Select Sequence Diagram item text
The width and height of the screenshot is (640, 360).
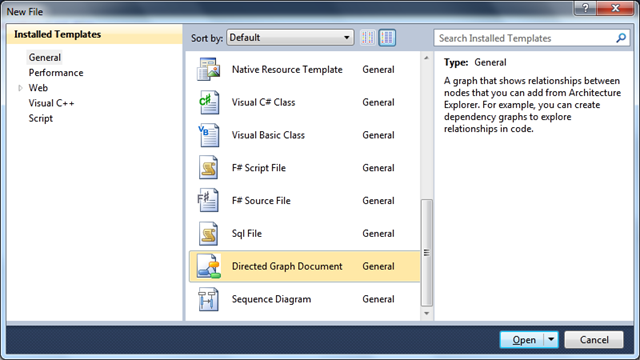pos(271,299)
